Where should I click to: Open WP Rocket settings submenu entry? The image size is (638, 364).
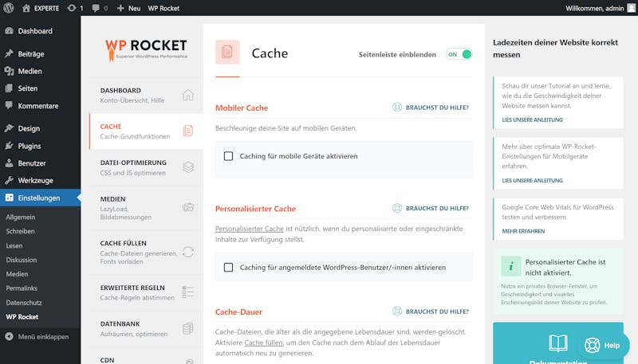[x=22, y=317]
